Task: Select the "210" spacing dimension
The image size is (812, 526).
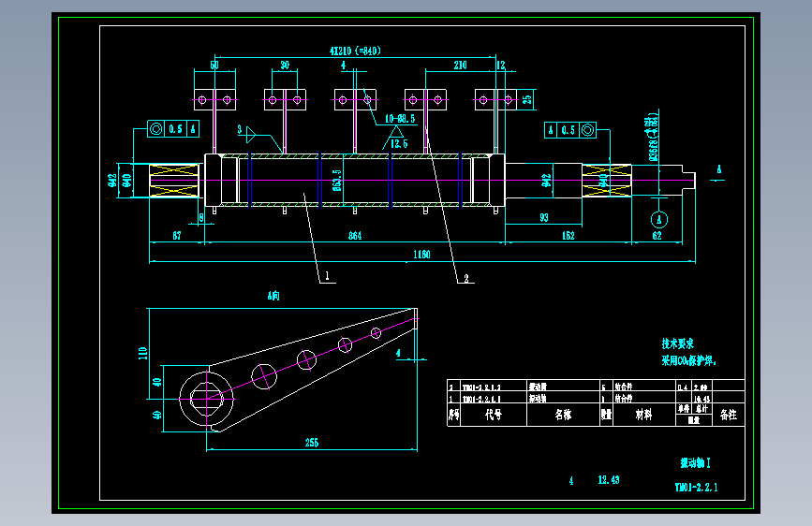Action: [460, 66]
